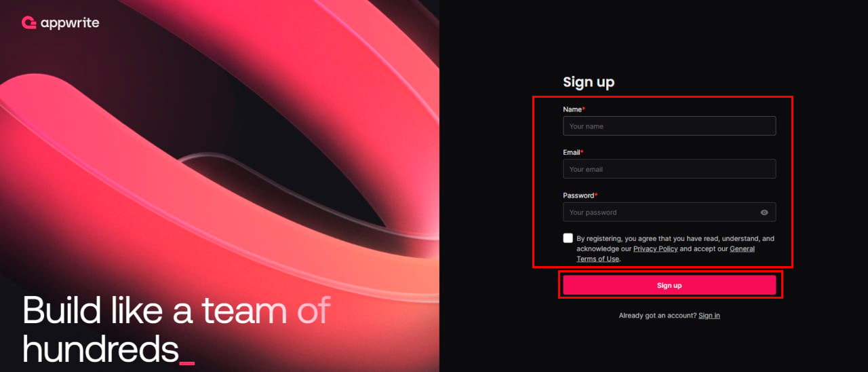Tick the agree to terms checkbox
Screen dimensions: 868x372
(x=568, y=238)
